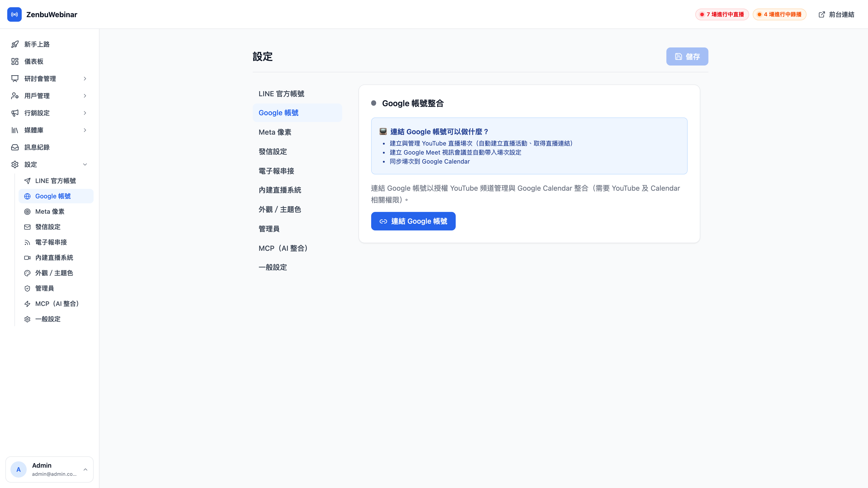Click the external-link icon beside 前台連結
The width and height of the screenshot is (868, 488).
[822, 14]
